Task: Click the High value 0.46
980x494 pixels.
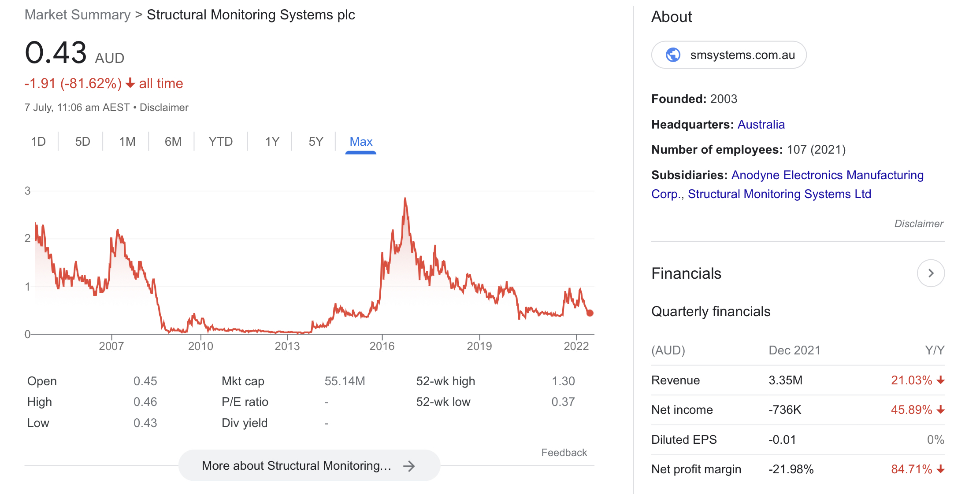Action: (x=145, y=402)
